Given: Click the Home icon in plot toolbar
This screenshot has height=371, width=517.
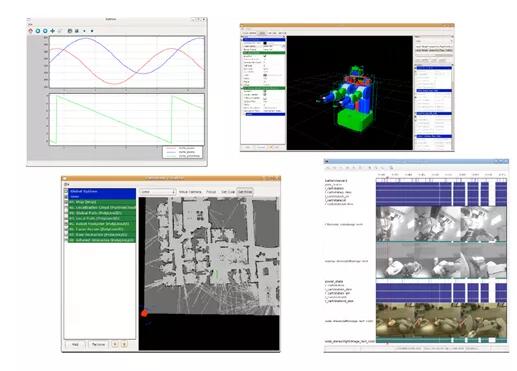Looking at the screenshot, I should click(31, 31).
